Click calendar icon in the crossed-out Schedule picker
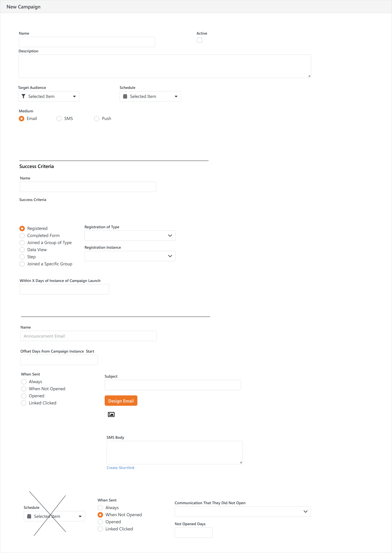392x553 pixels. [x=29, y=516]
